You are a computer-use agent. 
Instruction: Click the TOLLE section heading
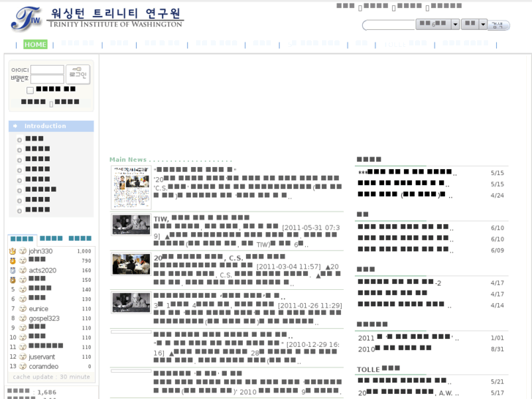(x=378, y=369)
